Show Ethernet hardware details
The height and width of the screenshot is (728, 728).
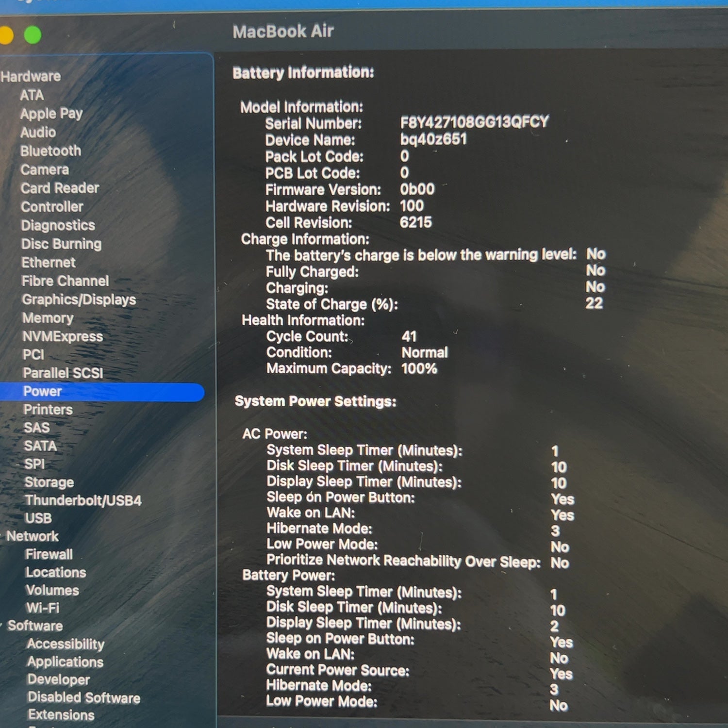tap(49, 263)
